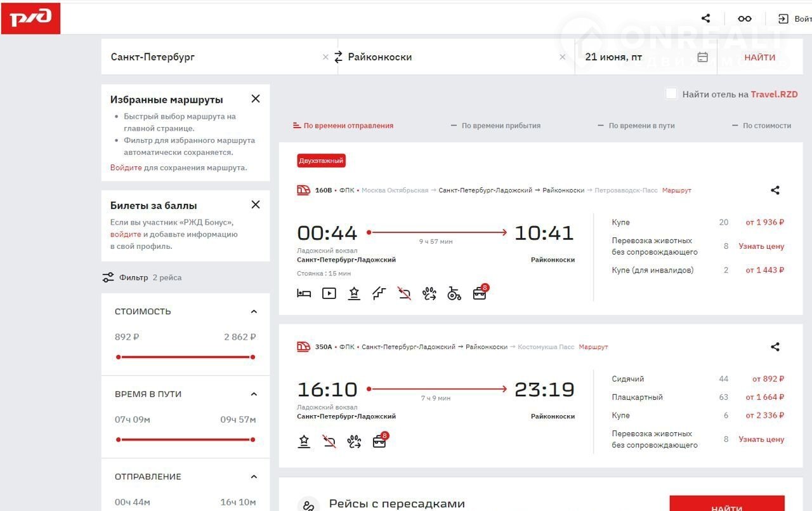
Task: Close the Избранные маршруты panel
Action: coord(255,99)
